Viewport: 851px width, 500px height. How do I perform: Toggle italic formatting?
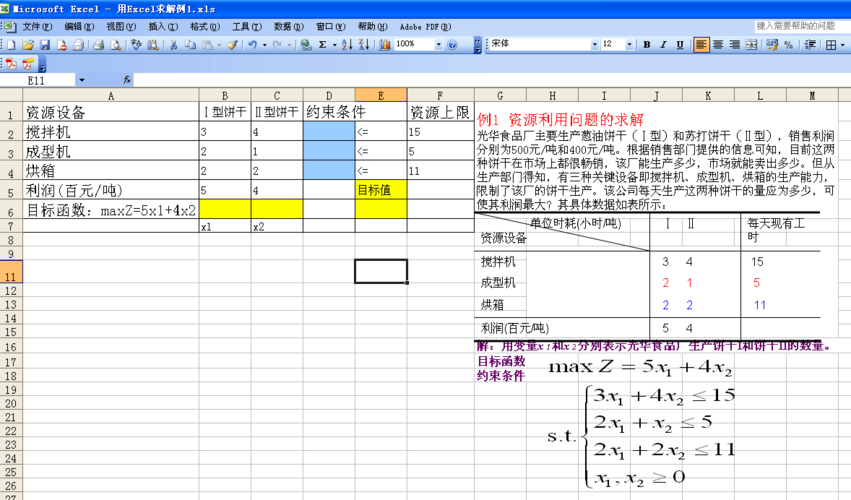(663, 45)
